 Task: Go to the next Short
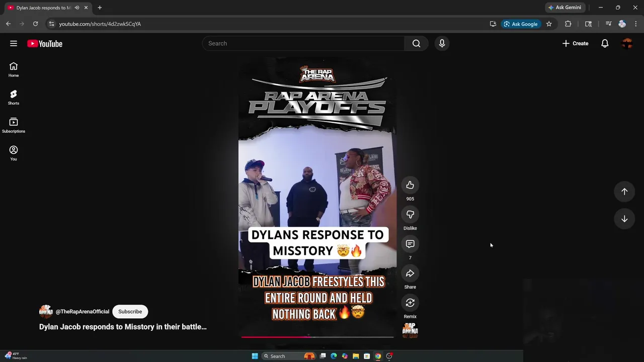click(624, 219)
